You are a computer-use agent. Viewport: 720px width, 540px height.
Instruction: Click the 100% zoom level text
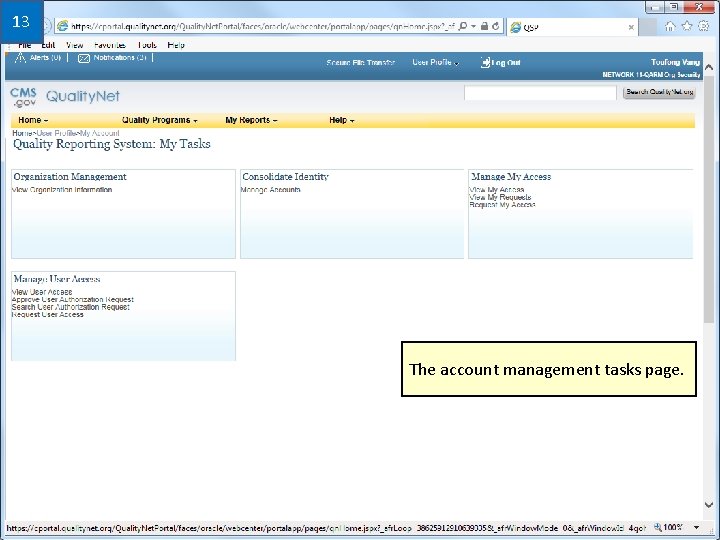coord(673,527)
